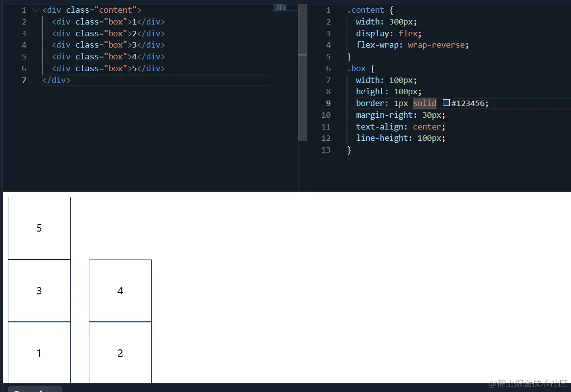The image size is (571, 392).
Task: Click the .content selector in CSS
Action: [366, 10]
